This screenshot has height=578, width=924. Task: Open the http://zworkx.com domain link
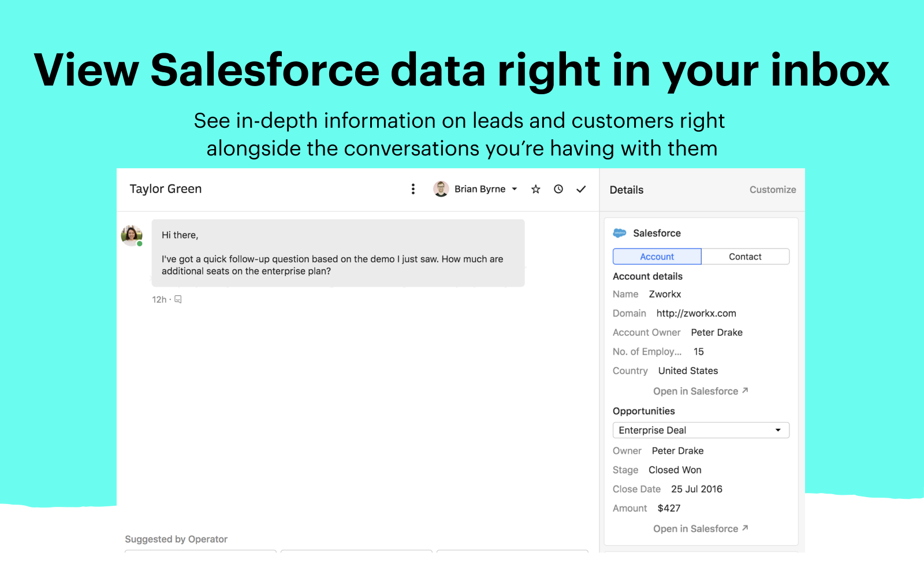[x=696, y=313]
